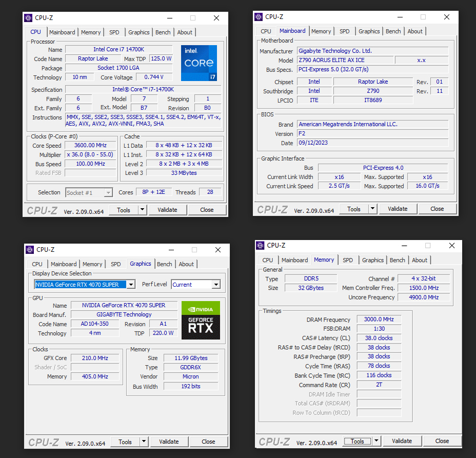
Task: Switch to Bench tab in CPU window
Action: (x=163, y=32)
